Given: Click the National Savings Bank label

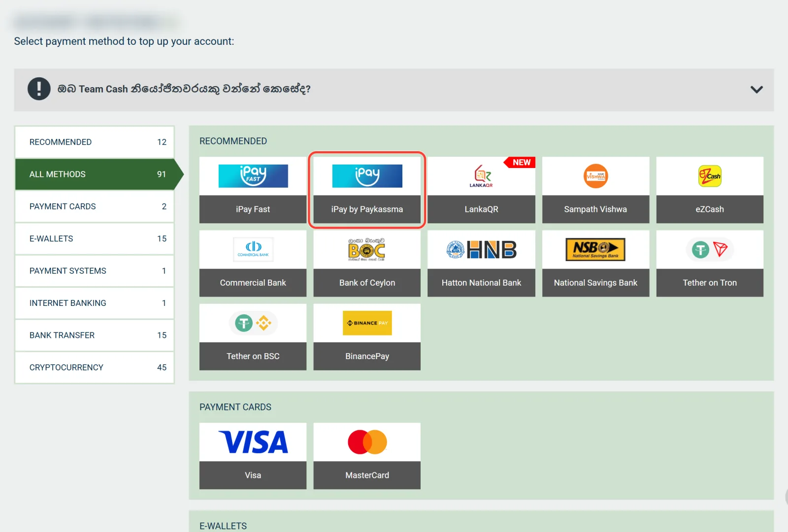Looking at the screenshot, I should tap(596, 283).
